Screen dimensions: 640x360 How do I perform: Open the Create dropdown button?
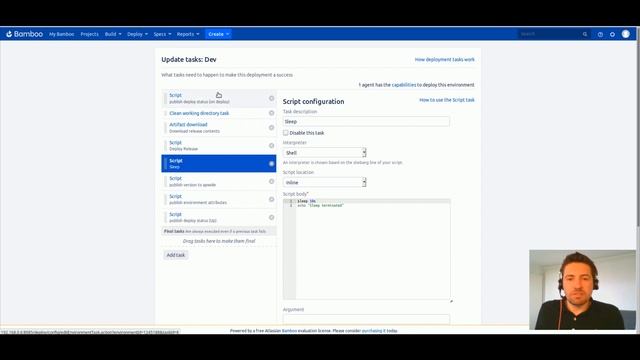point(218,34)
